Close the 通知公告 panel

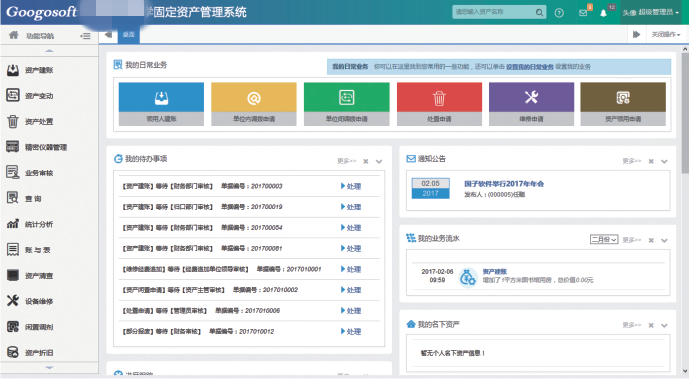[x=651, y=162]
